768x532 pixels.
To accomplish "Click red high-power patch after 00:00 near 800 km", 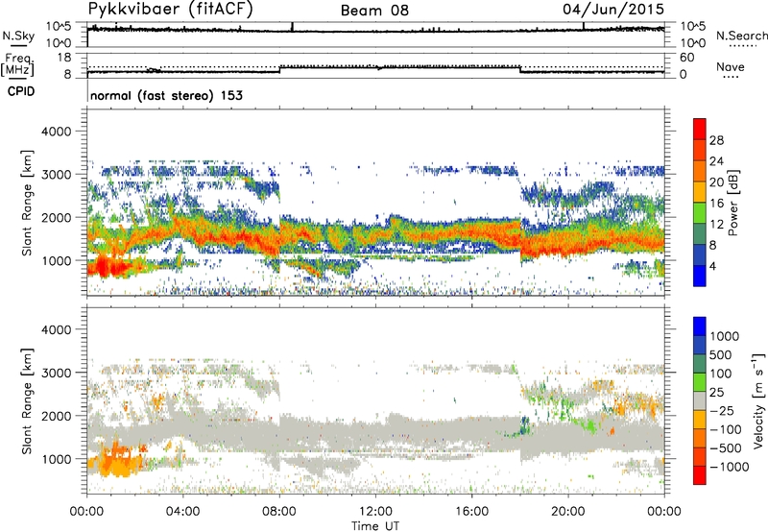I will point(108,267).
